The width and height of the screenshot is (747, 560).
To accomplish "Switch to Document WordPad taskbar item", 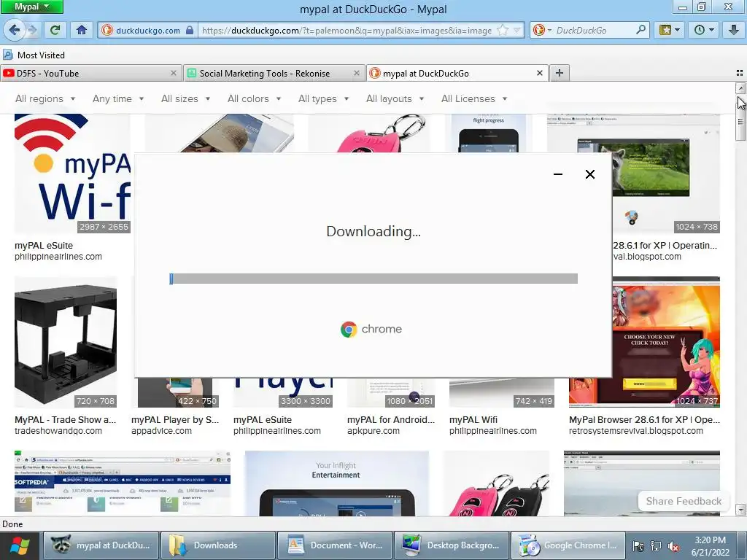I will (x=335, y=545).
